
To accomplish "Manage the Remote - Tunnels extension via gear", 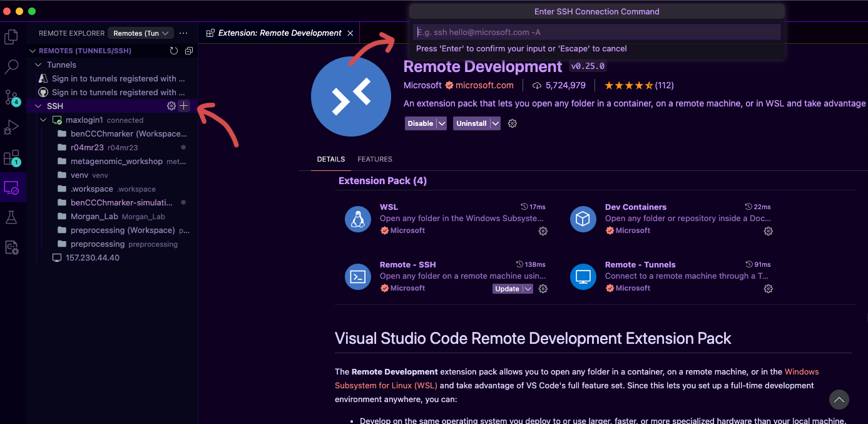I will tap(768, 289).
